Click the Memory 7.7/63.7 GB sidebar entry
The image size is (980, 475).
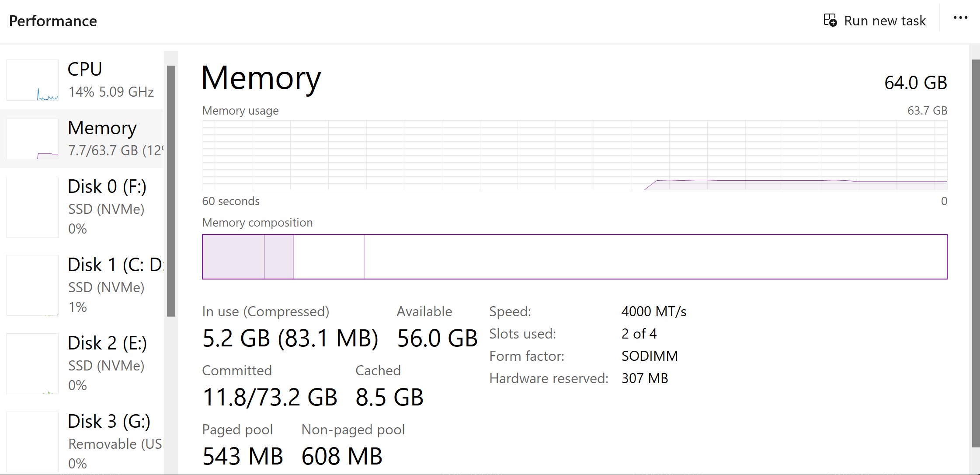click(82, 139)
